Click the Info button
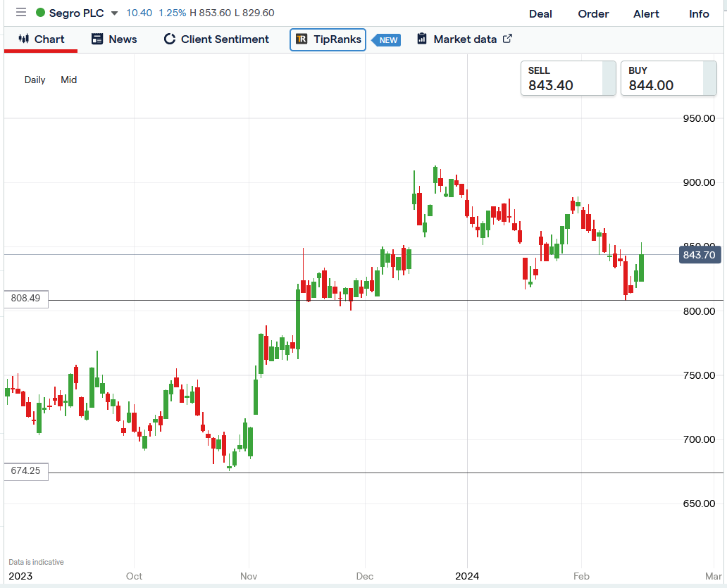727x588 pixels. 699,14
